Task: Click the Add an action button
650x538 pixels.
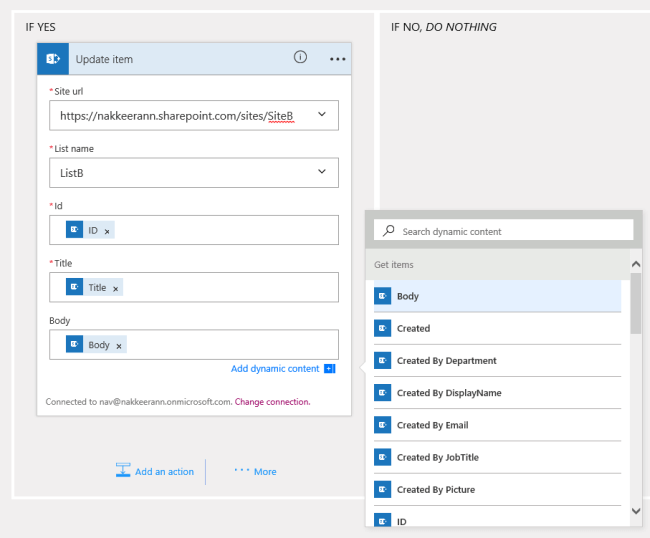Action: [164, 472]
